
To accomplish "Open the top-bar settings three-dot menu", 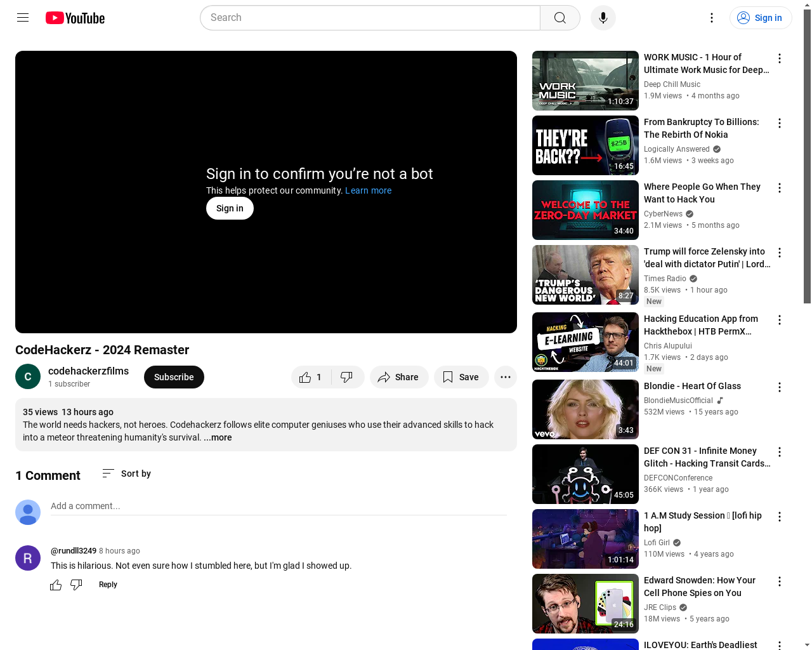I will [712, 18].
